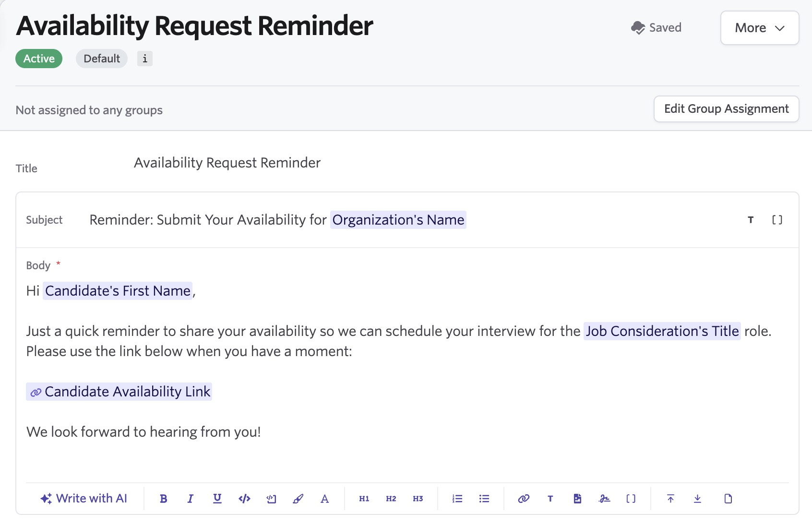The image size is (812, 525).
Task: Toggle underline text formatting
Action: pos(217,499)
